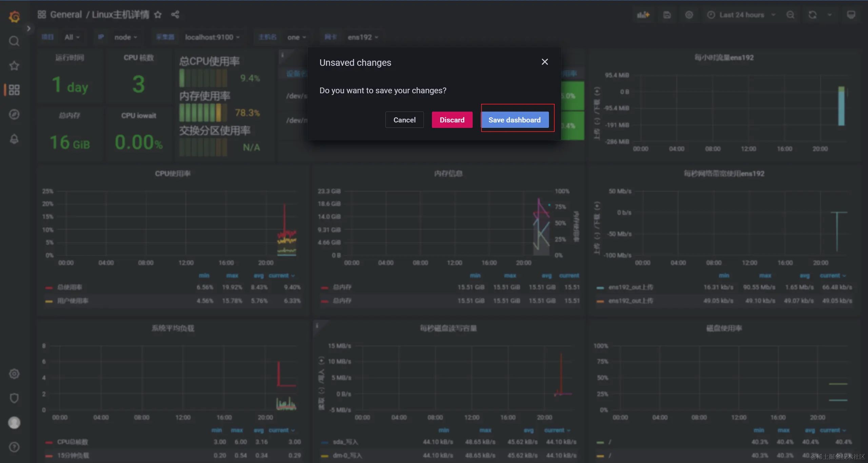
Task: Close the Unsaved changes dialog
Action: click(x=545, y=62)
